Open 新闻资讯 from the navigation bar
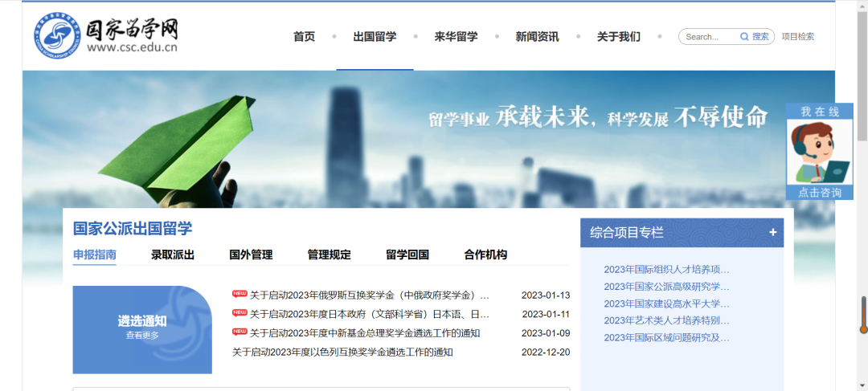 coord(537,37)
